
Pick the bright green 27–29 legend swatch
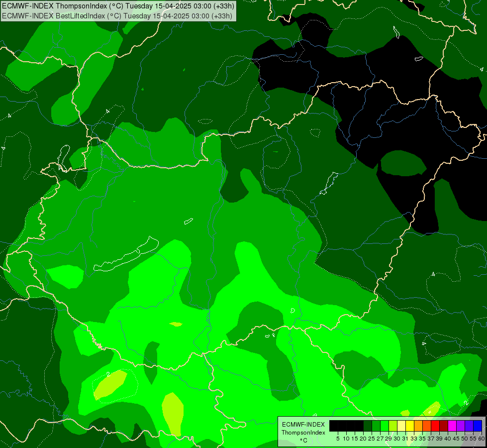click(385, 426)
